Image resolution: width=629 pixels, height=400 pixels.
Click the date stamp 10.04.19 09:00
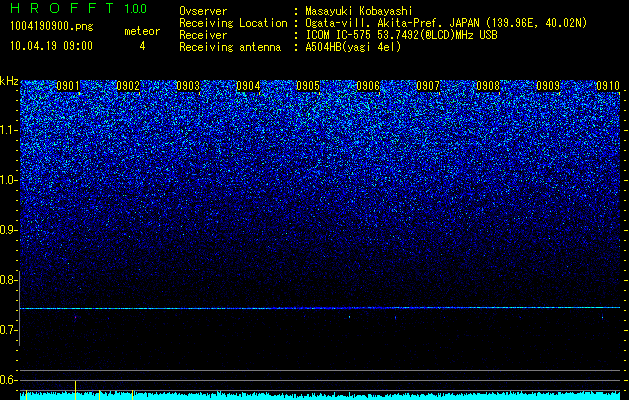51,46
